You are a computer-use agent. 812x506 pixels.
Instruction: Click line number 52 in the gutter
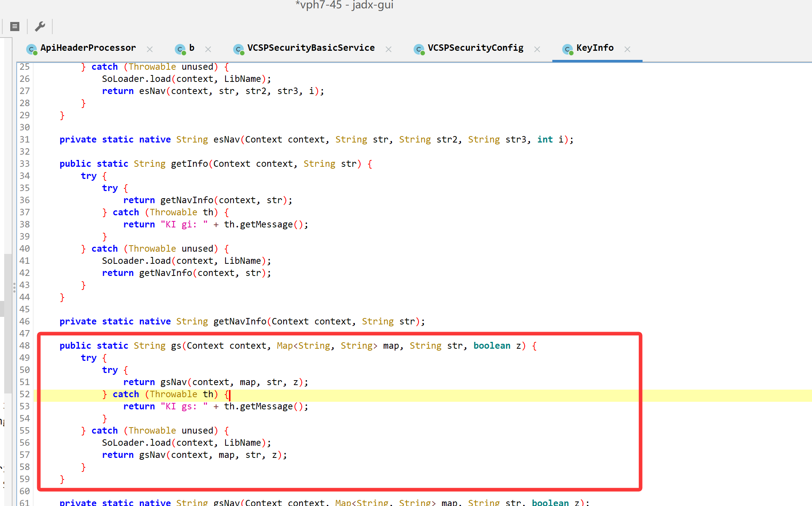coord(25,394)
